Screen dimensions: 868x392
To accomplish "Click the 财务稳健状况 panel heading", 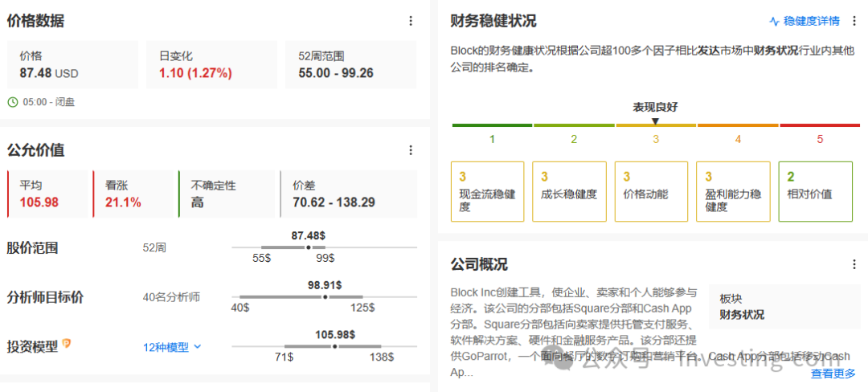I will 493,22.
